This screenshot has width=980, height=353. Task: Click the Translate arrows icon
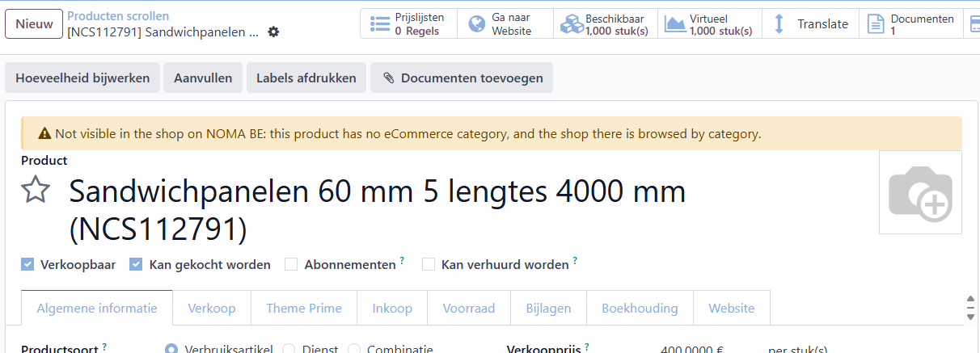point(779,24)
